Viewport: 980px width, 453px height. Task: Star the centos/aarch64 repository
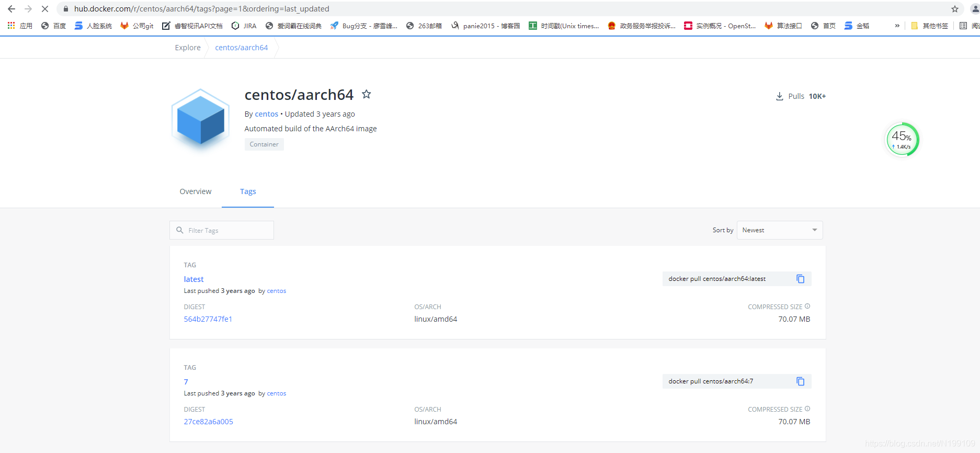click(x=367, y=94)
